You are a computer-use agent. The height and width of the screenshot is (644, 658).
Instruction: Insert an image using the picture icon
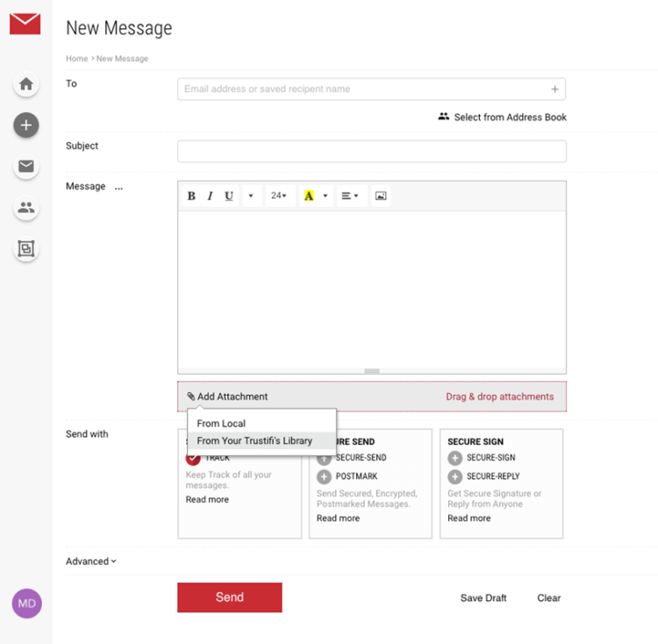(381, 196)
